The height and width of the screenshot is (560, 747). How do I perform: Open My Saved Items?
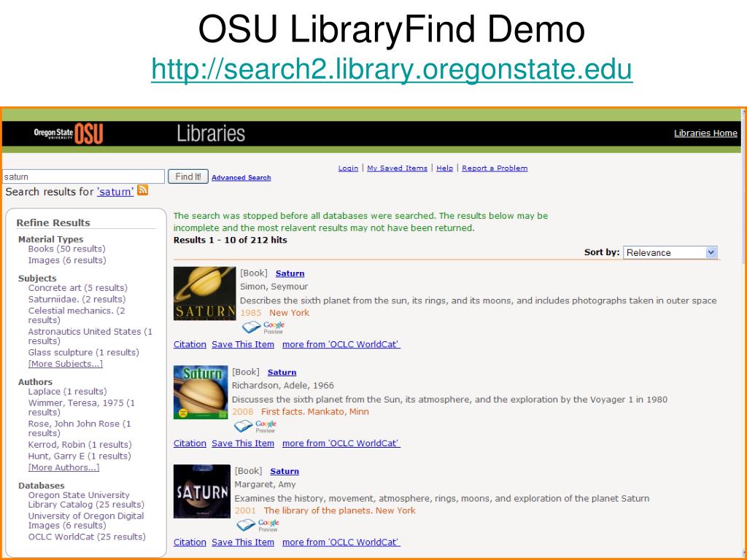(x=398, y=168)
